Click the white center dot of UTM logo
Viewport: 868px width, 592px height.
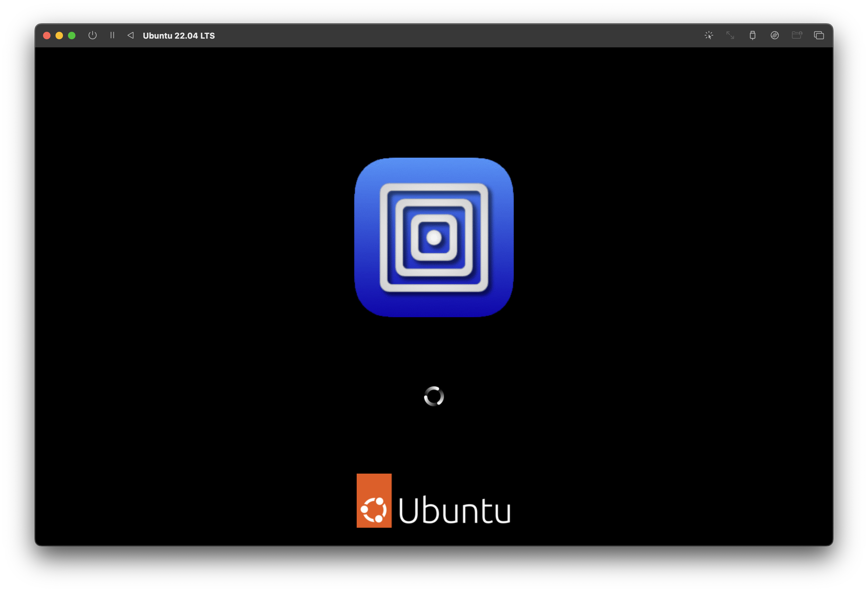[434, 237]
